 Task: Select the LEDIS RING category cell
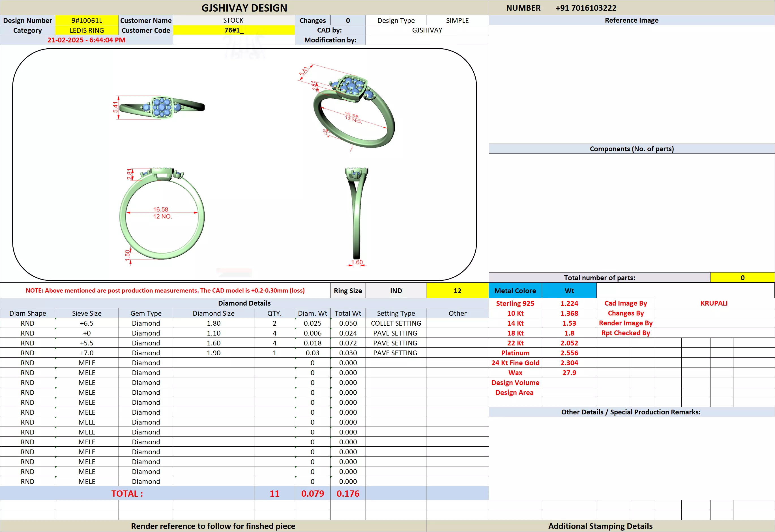point(87,30)
